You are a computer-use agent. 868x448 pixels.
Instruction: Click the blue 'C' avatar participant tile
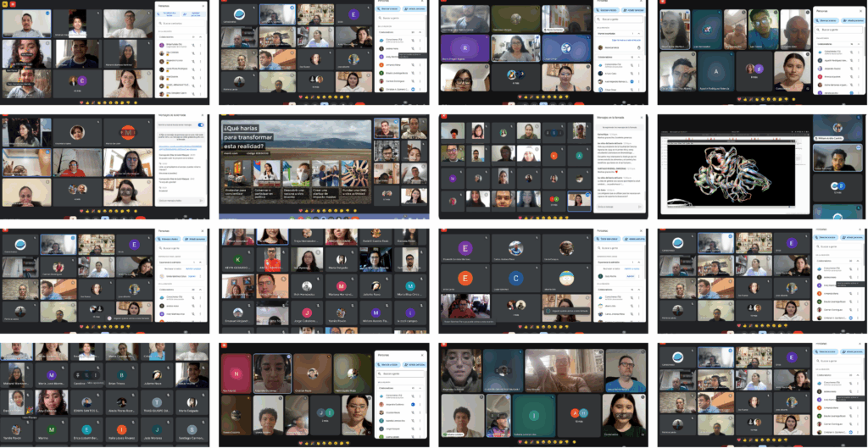[x=515, y=277]
